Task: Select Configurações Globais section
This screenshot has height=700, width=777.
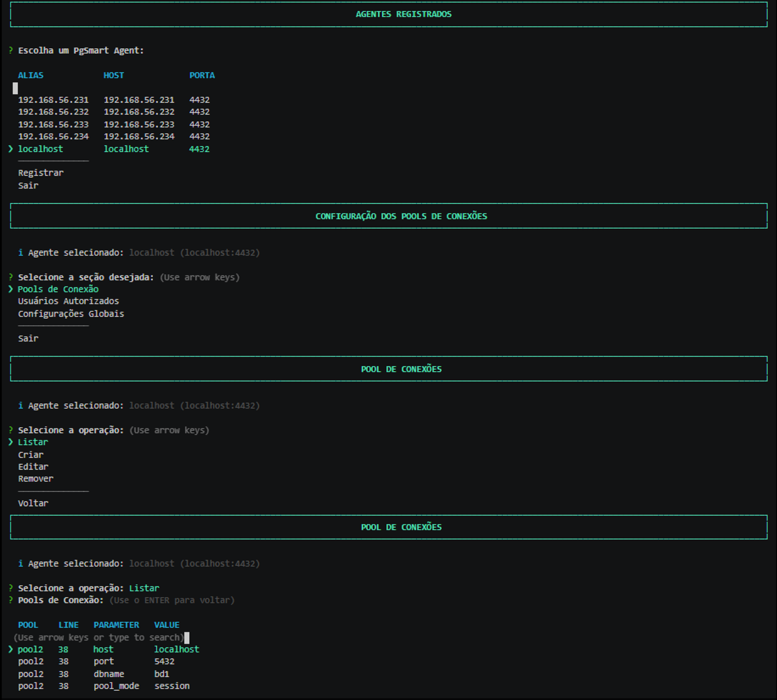Action: point(71,314)
